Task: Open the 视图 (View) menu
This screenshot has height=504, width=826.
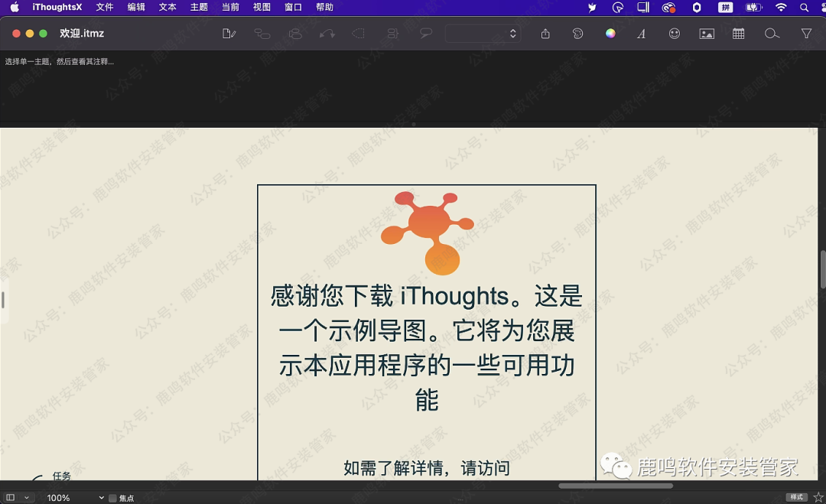Action: [x=261, y=7]
